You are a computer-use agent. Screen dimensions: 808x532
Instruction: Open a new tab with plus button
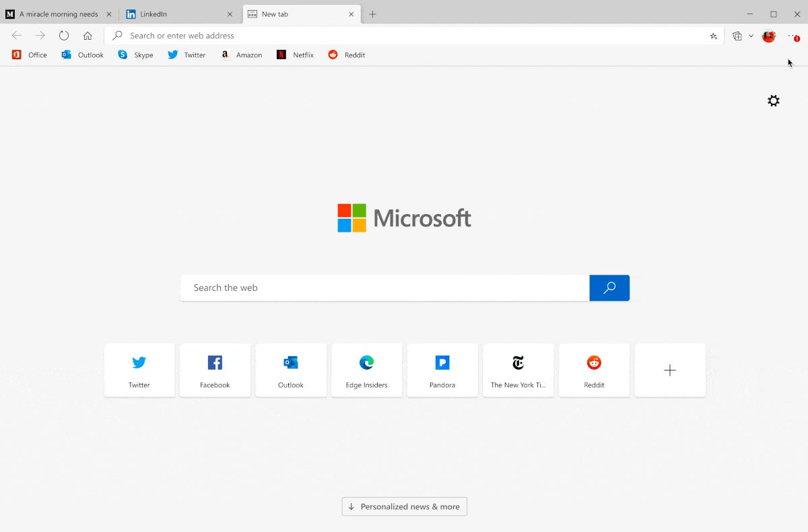click(372, 14)
